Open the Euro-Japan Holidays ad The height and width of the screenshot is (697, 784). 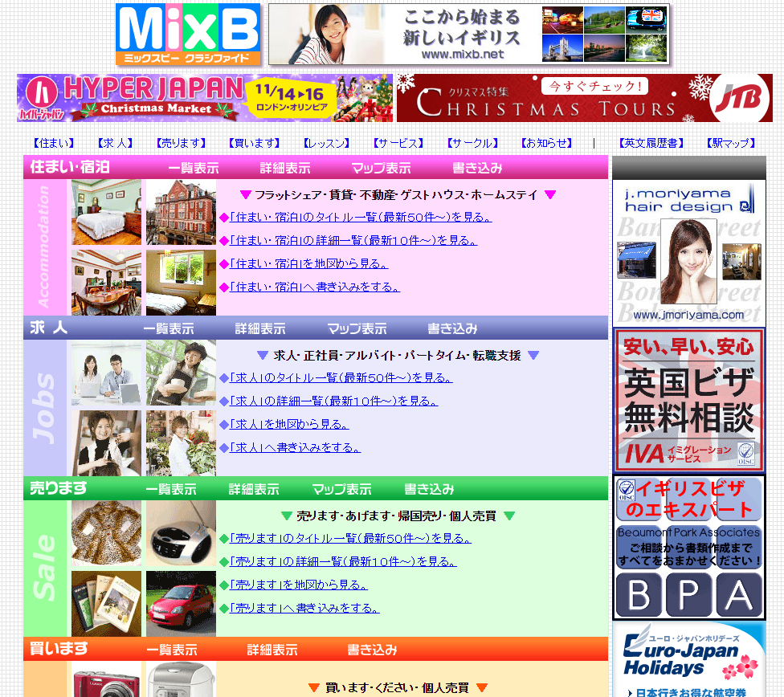tap(689, 659)
